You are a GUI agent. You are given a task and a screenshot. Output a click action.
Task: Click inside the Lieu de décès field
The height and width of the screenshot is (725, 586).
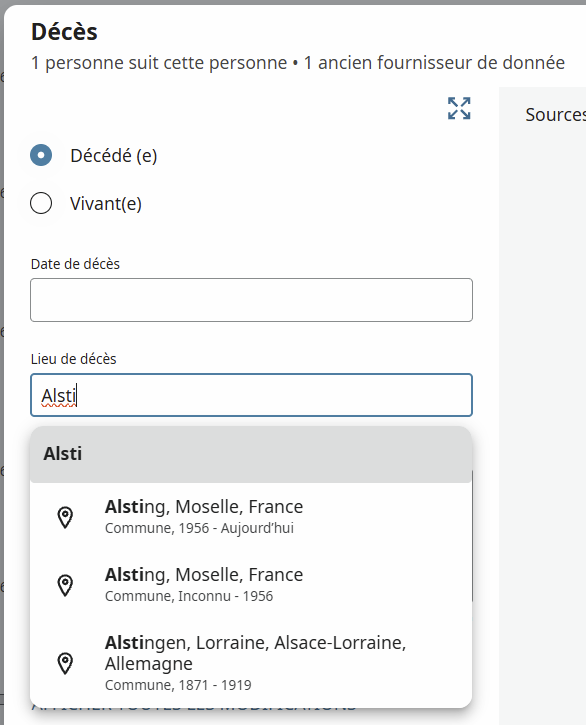click(x=251, y=395)
